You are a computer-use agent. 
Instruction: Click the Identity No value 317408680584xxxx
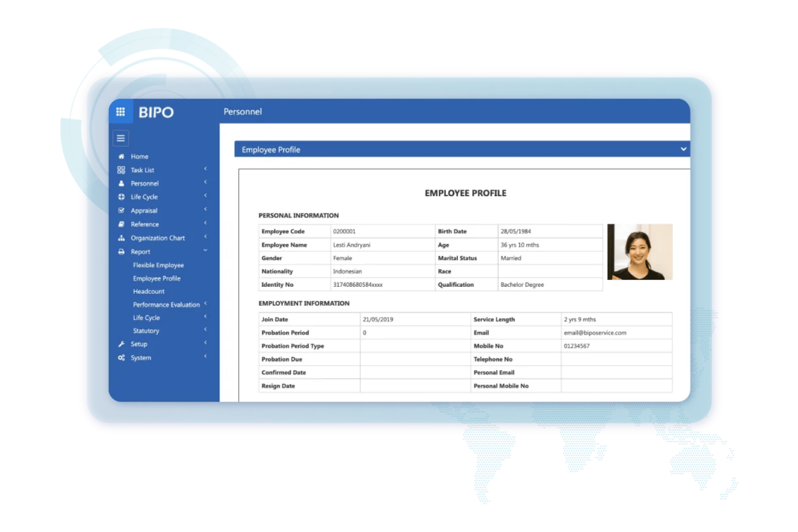[x=358, y=285]
